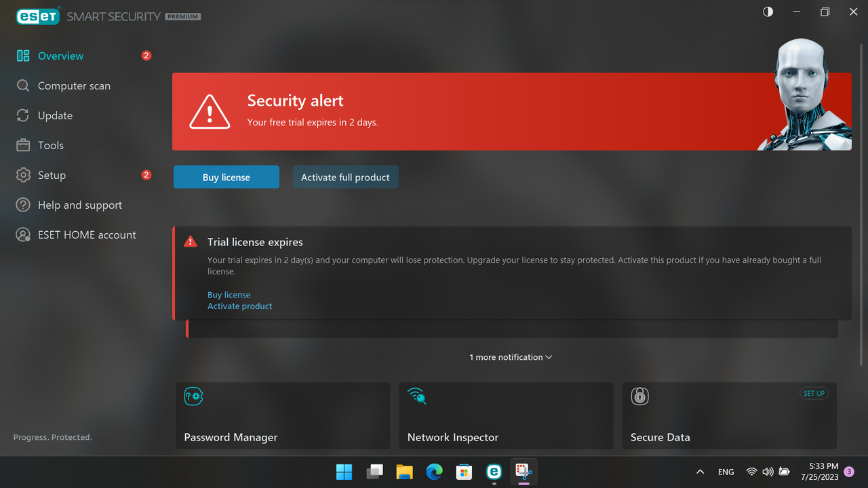Open the Network Inspector card
The height and width of the screenshot is (488, 868).
[506, 415]
